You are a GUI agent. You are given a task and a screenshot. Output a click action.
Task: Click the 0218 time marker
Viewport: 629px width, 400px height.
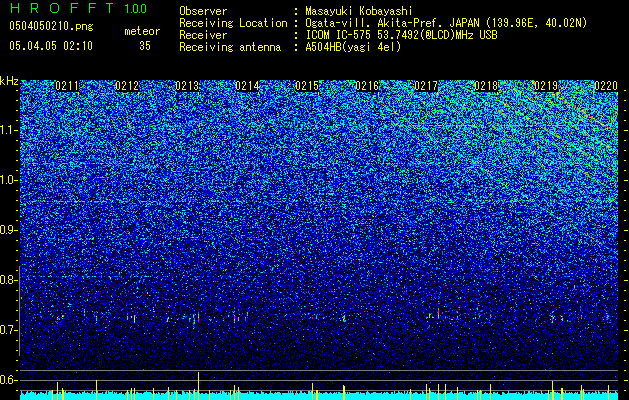[x=486, y=86]
